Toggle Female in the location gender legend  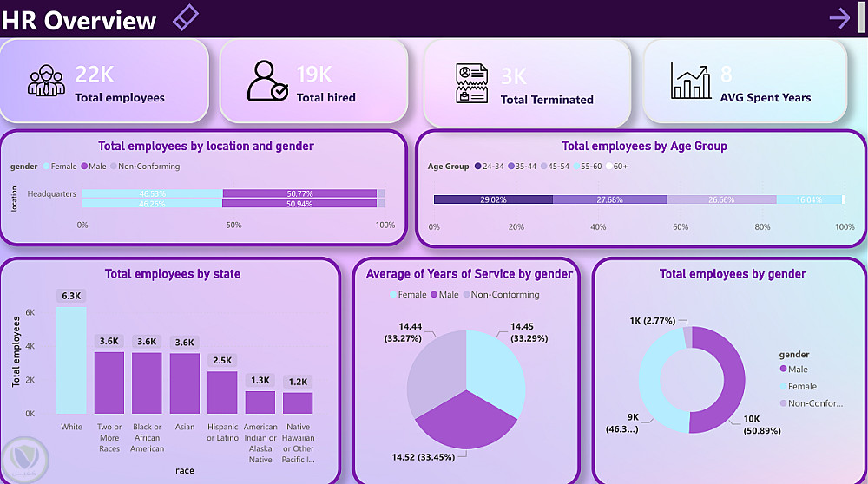tap(60, 166)
